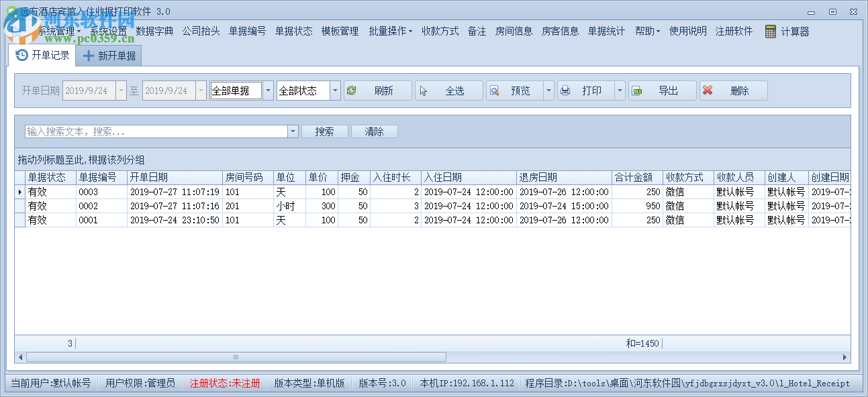868x397 pixels.
Task: Expand the search text history dropdown
Action: tap(293, 131)
